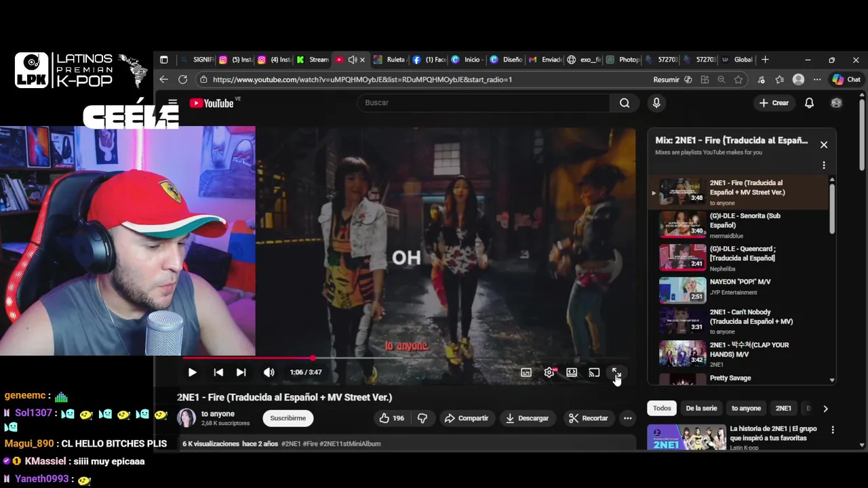Open options for 'La historia de 2NE1' video

tap(833, 430)
